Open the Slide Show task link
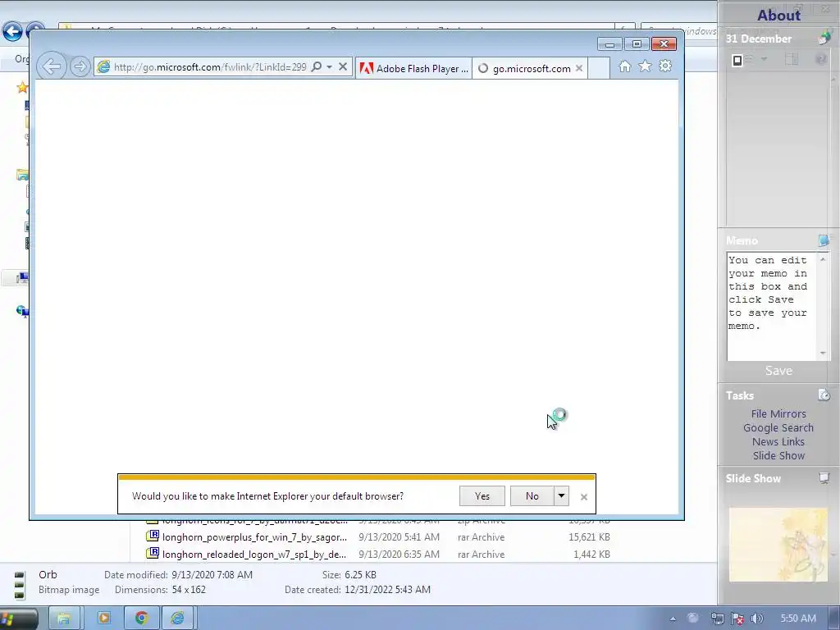Screen dimensions: 840x630 [x=778, y=455]
